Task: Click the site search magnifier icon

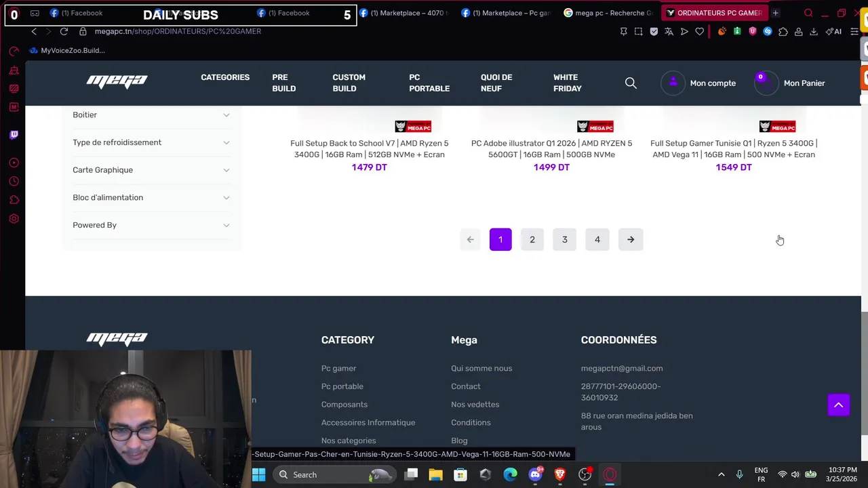Action: (x=631, y=83)
